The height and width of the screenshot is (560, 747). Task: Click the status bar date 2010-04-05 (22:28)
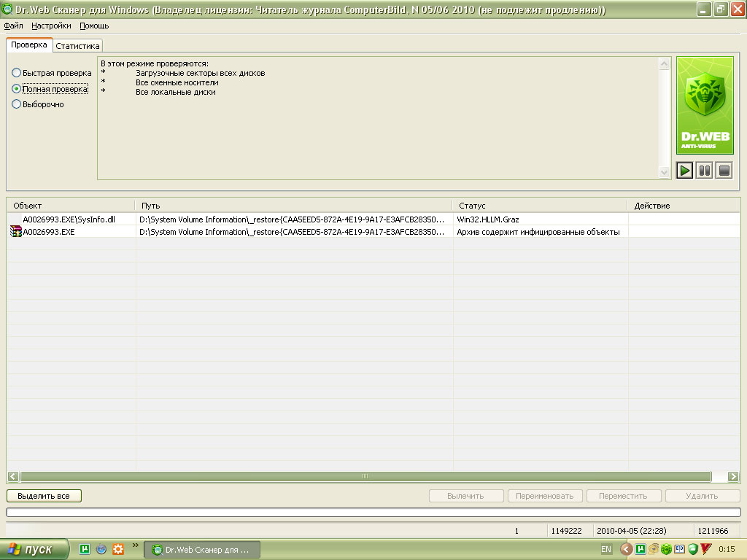pos(631,531)
